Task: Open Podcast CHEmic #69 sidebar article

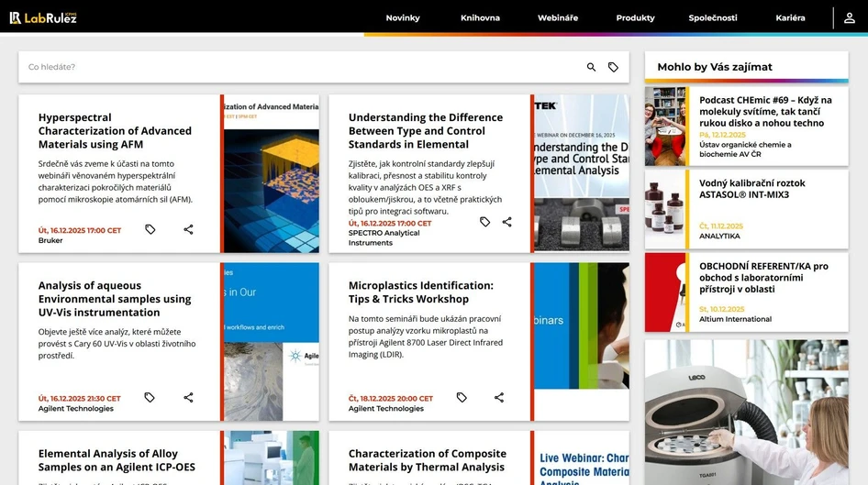Action: pos(765,111)
